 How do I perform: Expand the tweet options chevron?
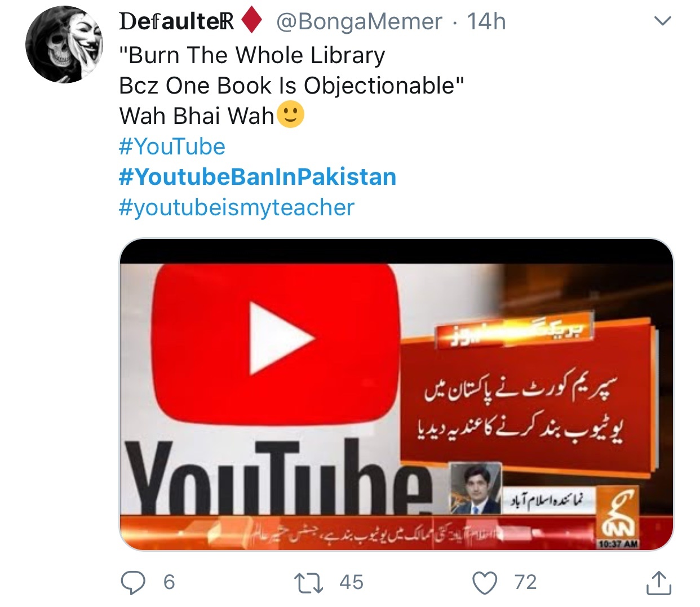662,22
